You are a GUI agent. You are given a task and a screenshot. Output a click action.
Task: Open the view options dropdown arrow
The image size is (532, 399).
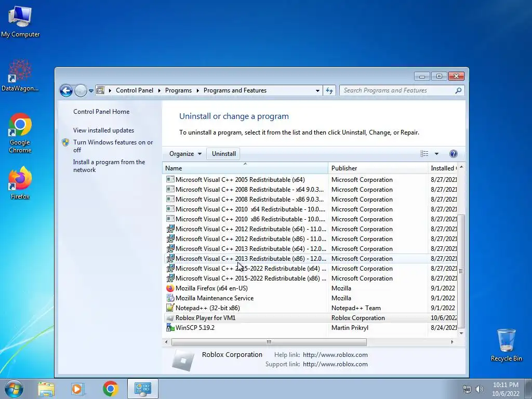pos(436,154)
